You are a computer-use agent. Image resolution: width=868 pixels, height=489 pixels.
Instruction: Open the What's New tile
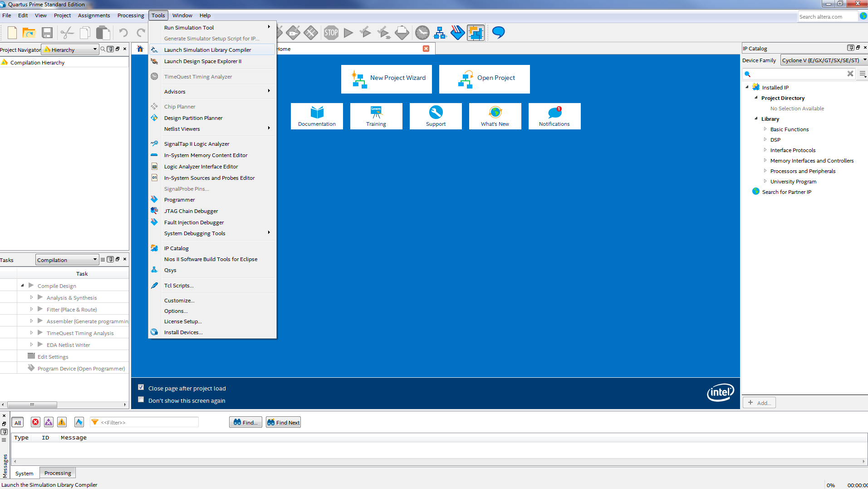[495, 116]
